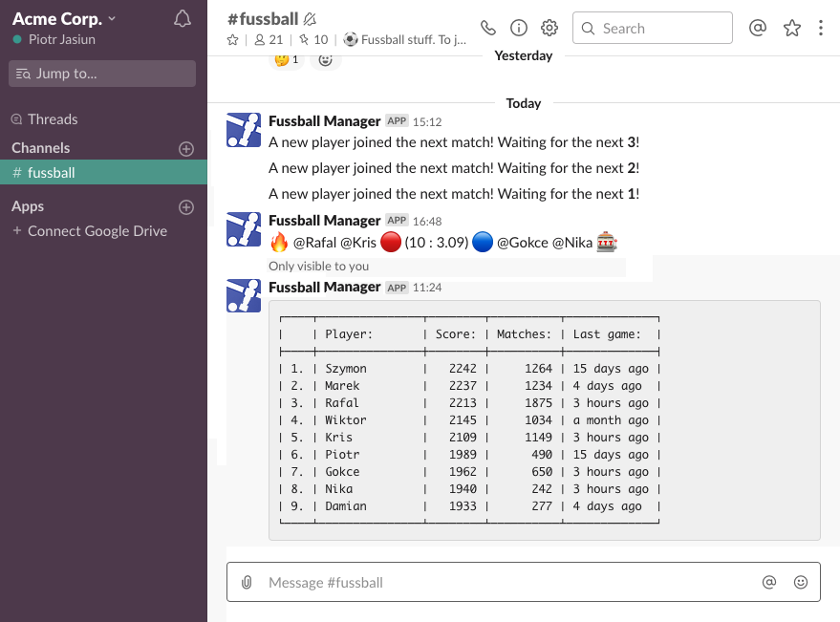Click the 'Only visible to you' notice
The width and height of the screenshot is (840, 622).
pos(319,266)
